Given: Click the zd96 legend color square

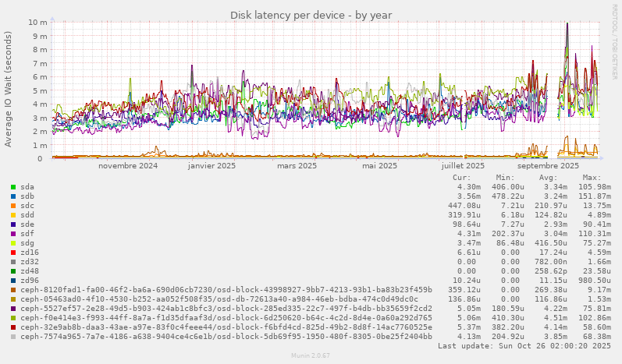Looking at the screenshot, I should (13, 281).
